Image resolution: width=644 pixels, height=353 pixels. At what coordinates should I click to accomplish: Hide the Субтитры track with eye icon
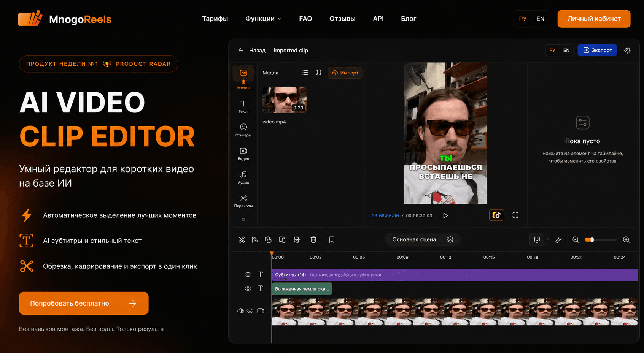248,275
